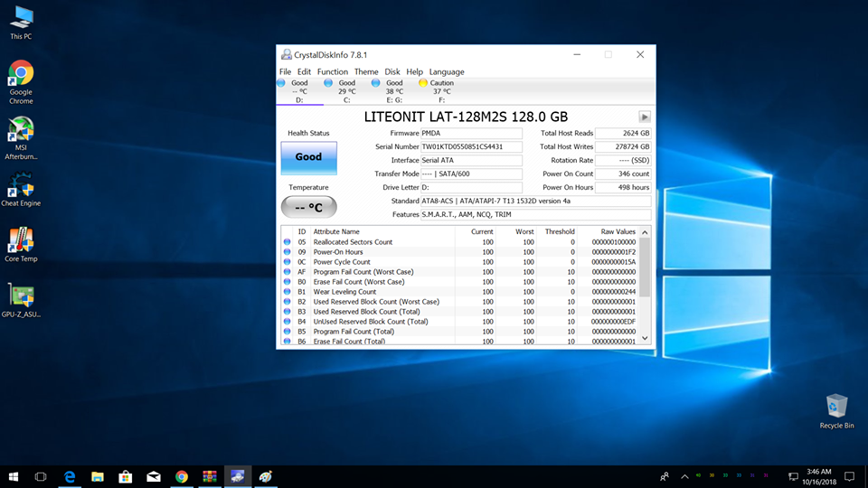This screenshot has height=488, width=868.
Task: Open the Function menu
Action: (x=332, y=71)
